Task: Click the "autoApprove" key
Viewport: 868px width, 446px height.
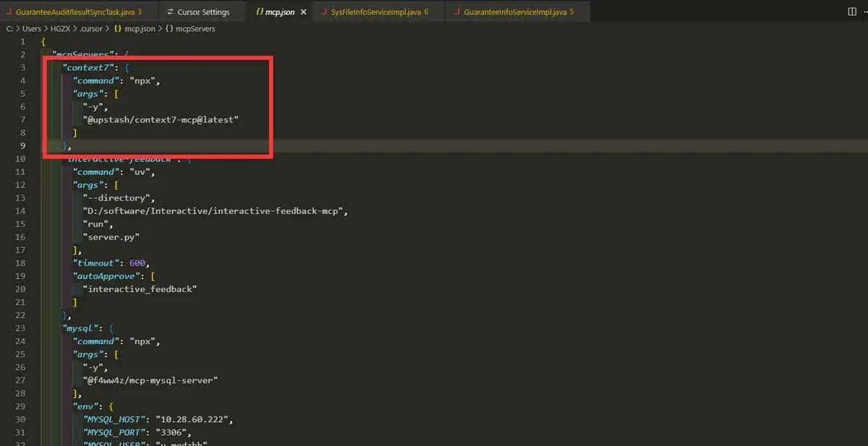Action: [x=104, y=276]
